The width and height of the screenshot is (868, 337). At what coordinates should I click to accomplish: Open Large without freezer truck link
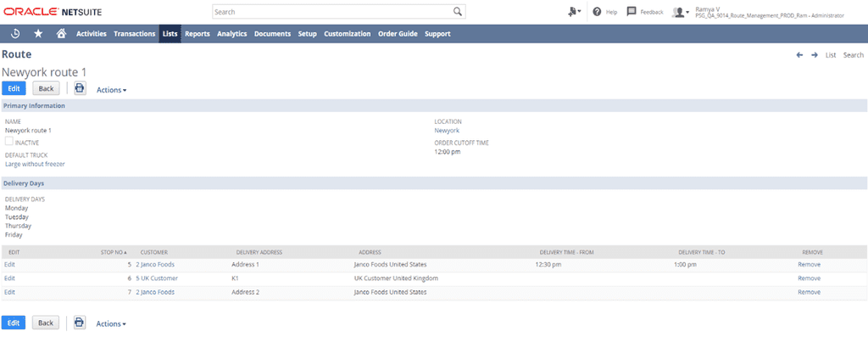35,164
